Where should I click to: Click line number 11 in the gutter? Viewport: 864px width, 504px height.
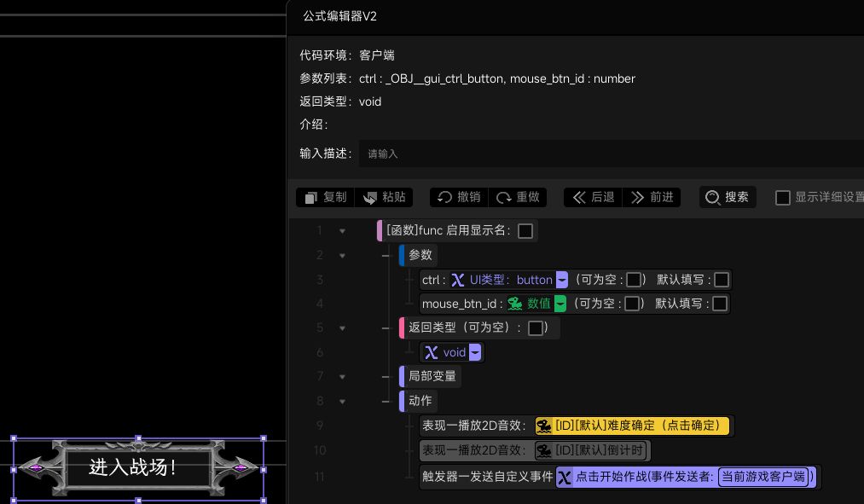point(320,477)
